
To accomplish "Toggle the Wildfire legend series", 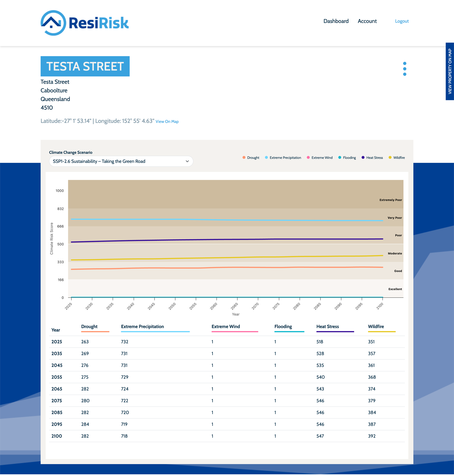I will pyautogui.click(x=396, y=158).
